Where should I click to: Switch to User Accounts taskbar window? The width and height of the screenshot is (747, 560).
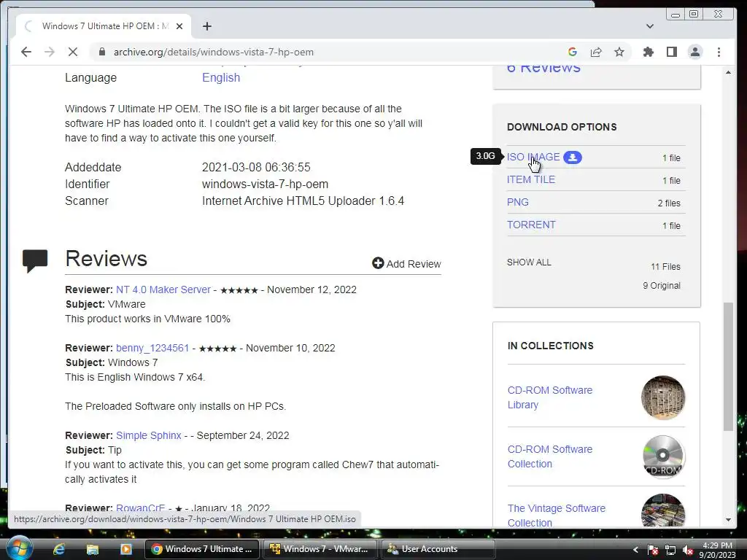point(438,549)
